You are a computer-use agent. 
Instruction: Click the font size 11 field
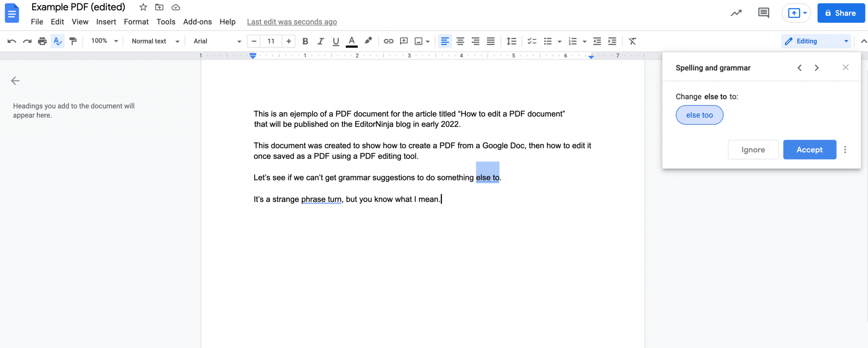271,41
